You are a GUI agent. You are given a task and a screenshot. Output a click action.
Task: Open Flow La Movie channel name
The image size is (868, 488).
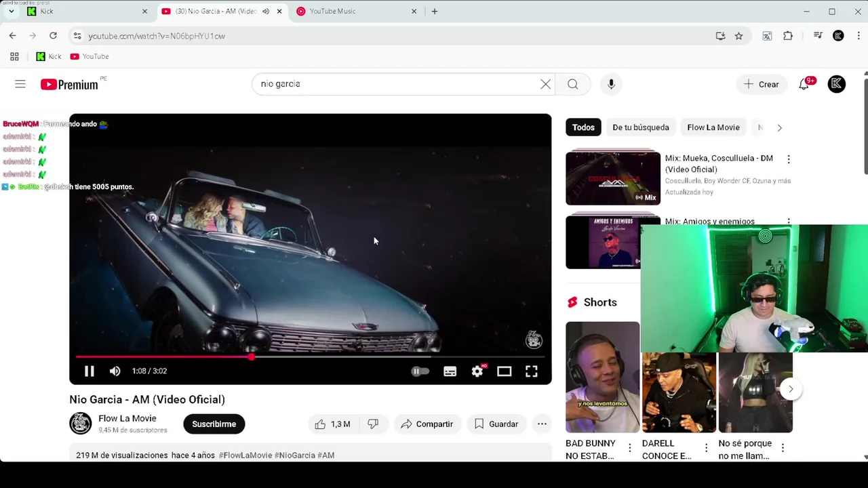(x=127, y=418)
